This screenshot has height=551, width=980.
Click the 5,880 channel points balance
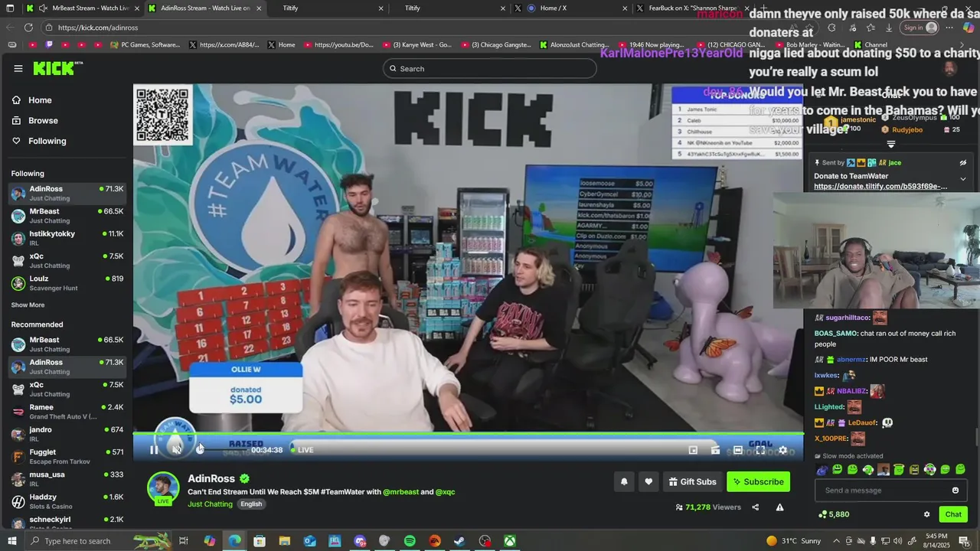[x=835, y=514]
